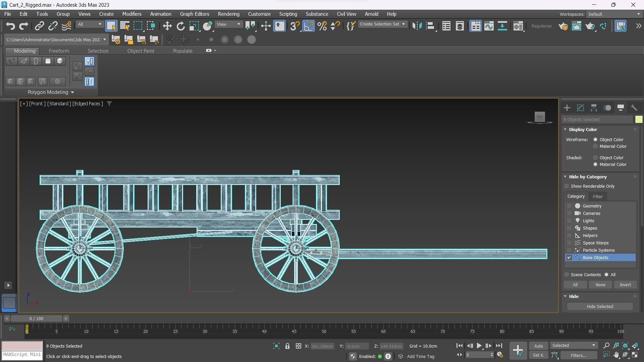This screenshot has width=644, height=362.
Task: Switch to Object Paint ribbon tab
Action: coord(141,51)
